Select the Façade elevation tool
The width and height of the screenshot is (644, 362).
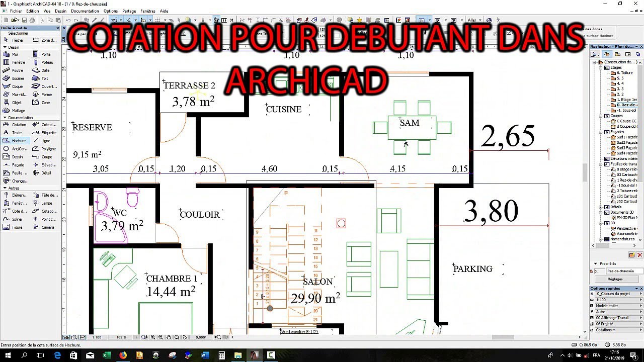coord(16,165)
